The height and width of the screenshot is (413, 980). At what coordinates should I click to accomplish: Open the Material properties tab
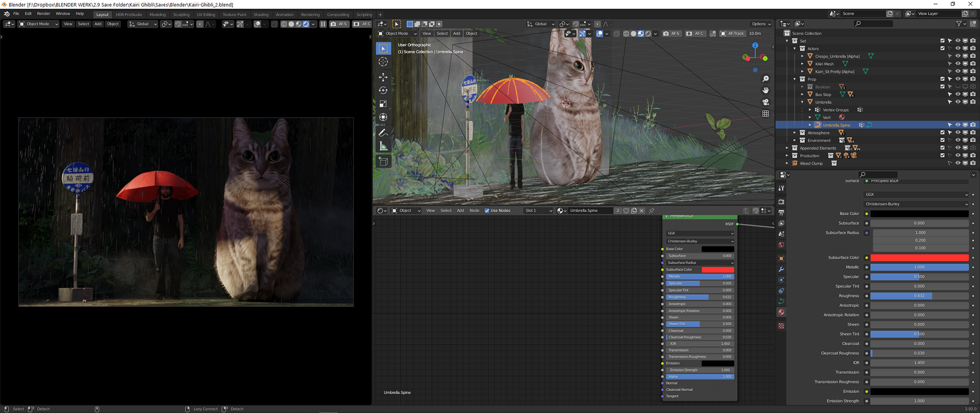pos(781,312)
